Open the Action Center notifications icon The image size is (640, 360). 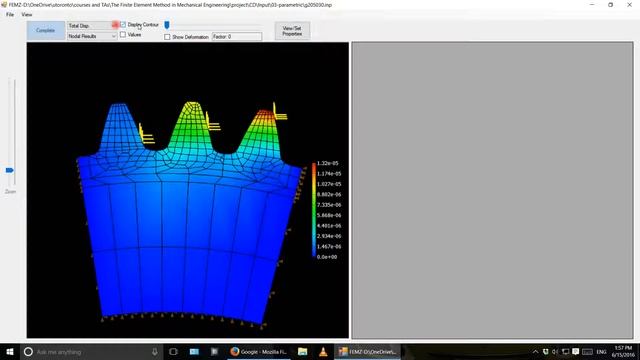pyautogui.click(x=576, y=352)
